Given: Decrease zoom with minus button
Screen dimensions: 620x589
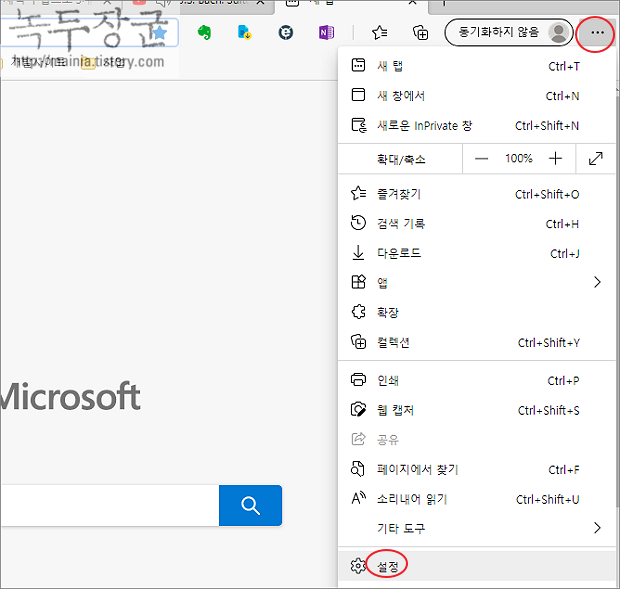Looking at the screenshot, I should pyautogui.click(x=481, y=159).
